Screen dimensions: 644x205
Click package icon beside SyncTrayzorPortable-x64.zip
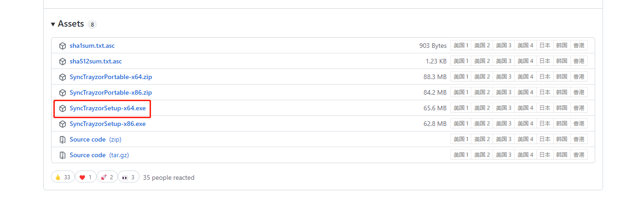point(63,77)
